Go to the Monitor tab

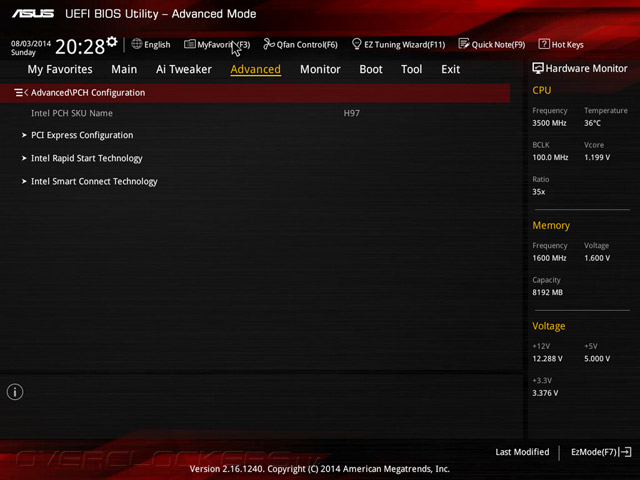coord(320,69)
